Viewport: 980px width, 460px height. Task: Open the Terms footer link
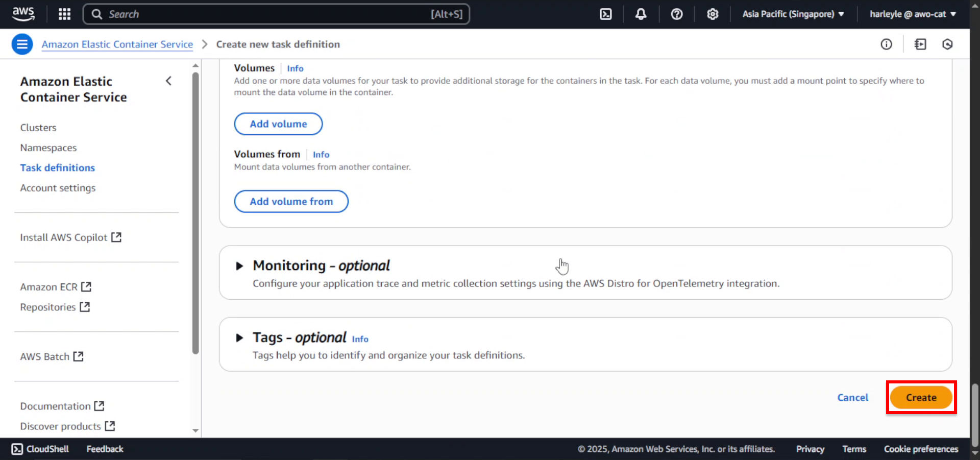tap(854, 449)
